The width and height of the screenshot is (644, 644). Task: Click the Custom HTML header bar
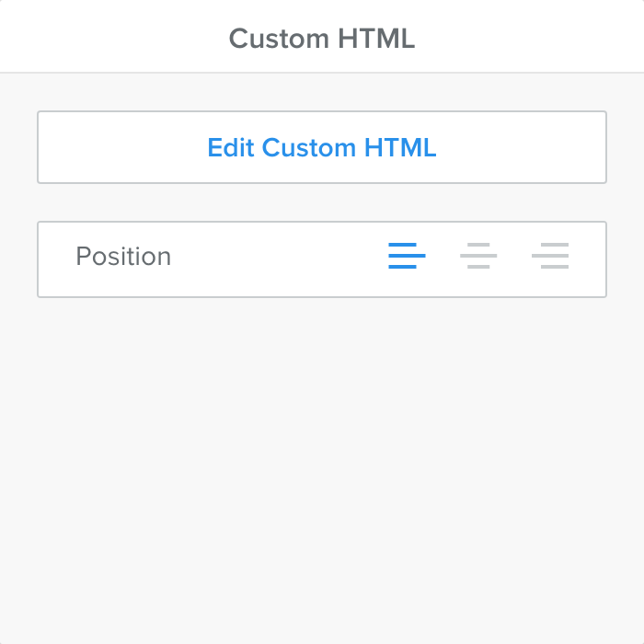click(x=322, y=39)
